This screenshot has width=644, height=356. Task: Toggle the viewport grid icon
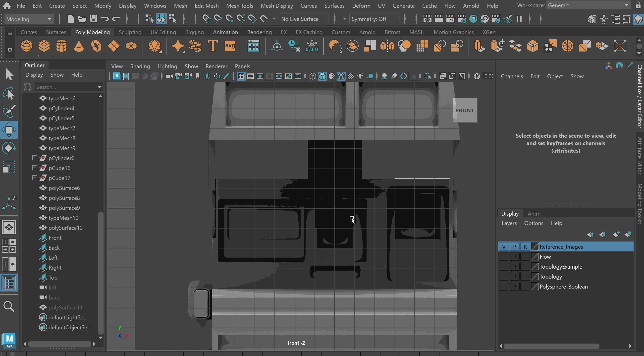241,76
